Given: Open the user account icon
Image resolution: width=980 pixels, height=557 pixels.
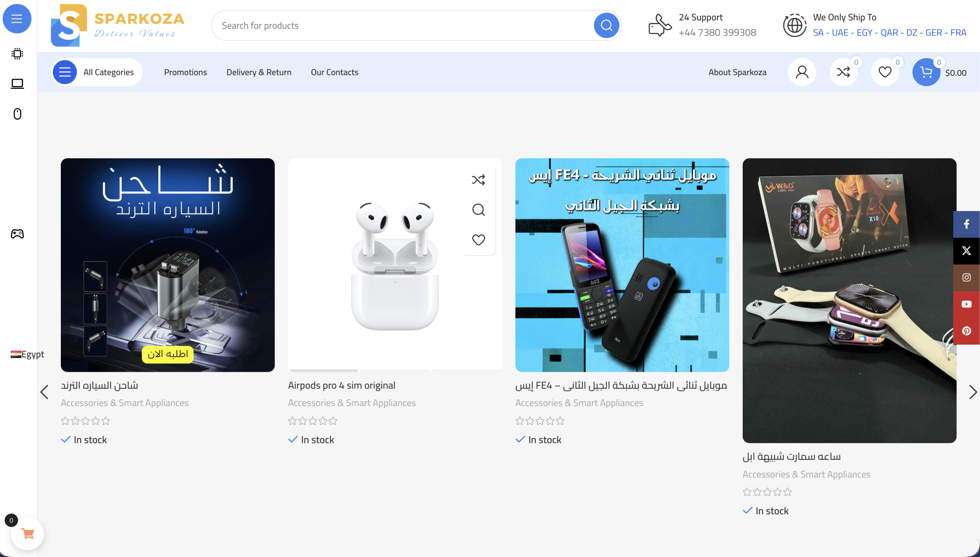Looking at the screenshot, I should click(802, 72).
